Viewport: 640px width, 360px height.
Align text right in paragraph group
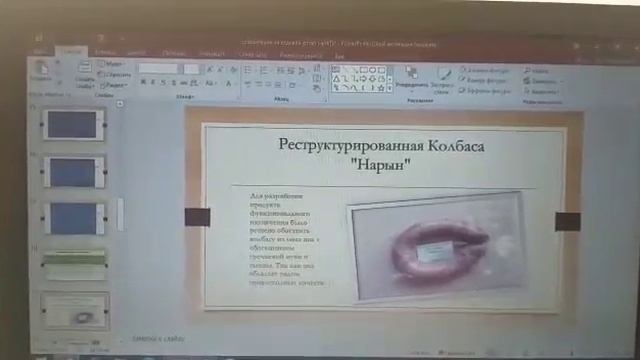tap(268, 84)
